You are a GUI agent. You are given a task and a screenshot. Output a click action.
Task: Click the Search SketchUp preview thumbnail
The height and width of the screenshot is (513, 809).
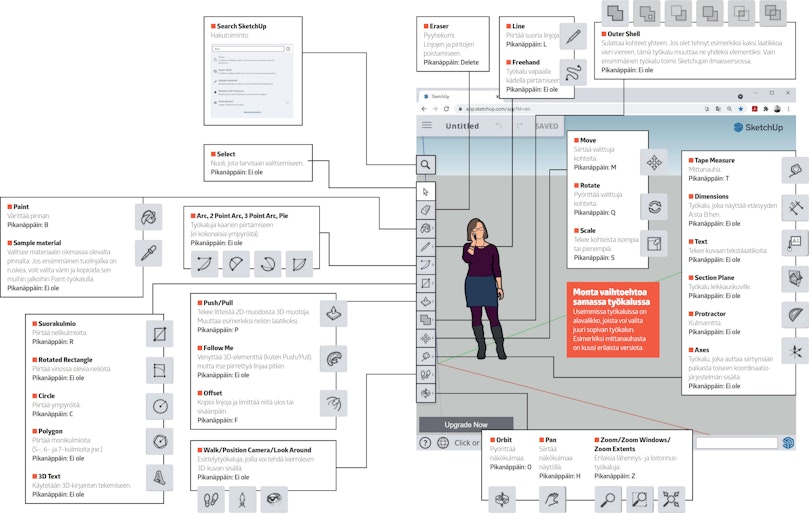point(252,79)
